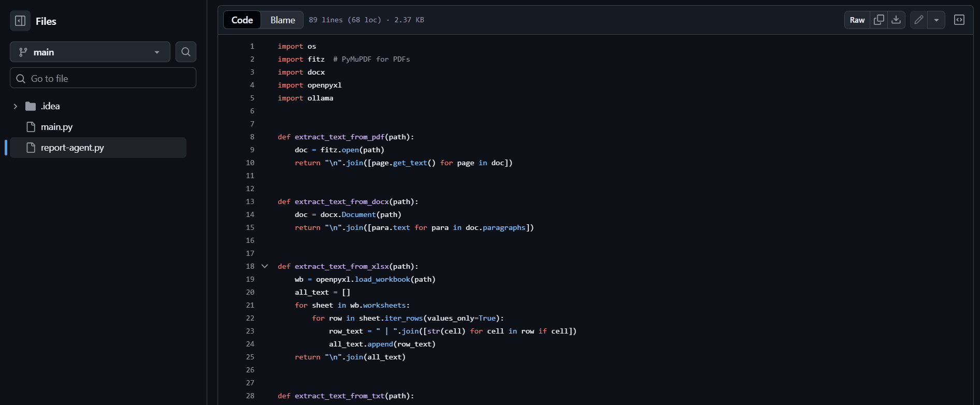Open main.py in file tree
The image size is (980, 405).
(56, 127)
